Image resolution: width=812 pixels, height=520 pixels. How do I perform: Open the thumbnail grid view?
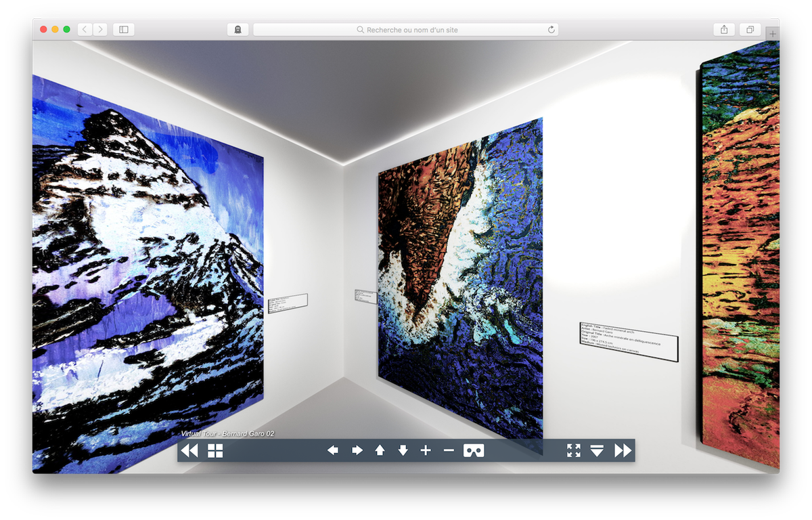click(x=215, y=451)
